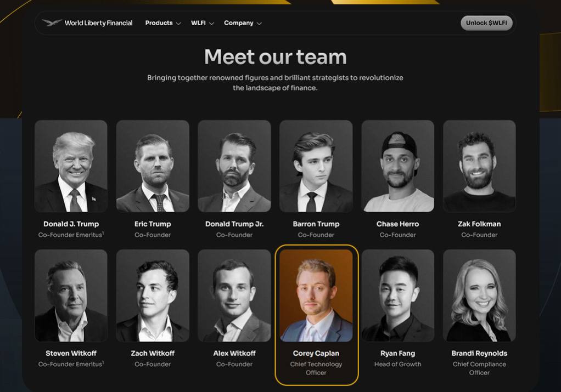Select the Corey Caplan highlighted team card

point(316,315)
